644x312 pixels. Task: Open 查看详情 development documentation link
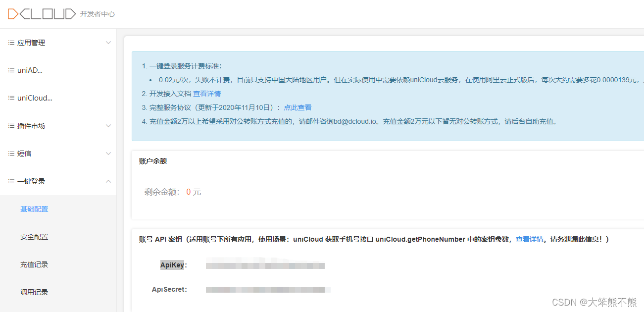pyautogui.click(x=207, y=94)
